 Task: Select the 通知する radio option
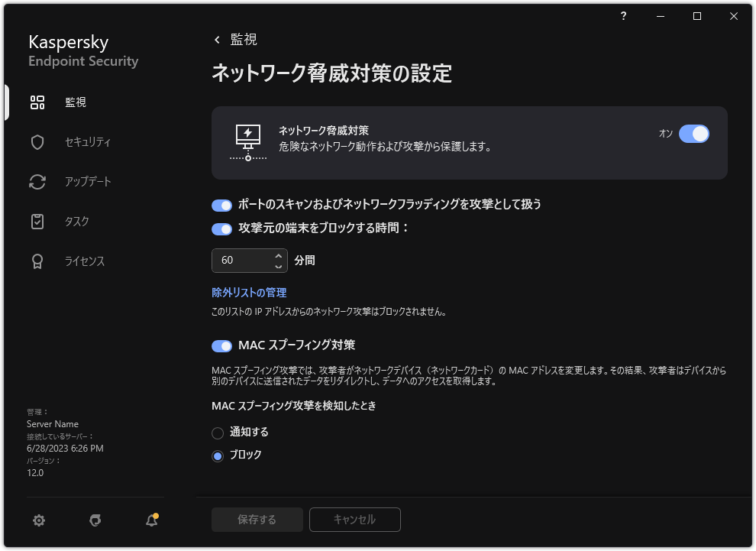218,432
